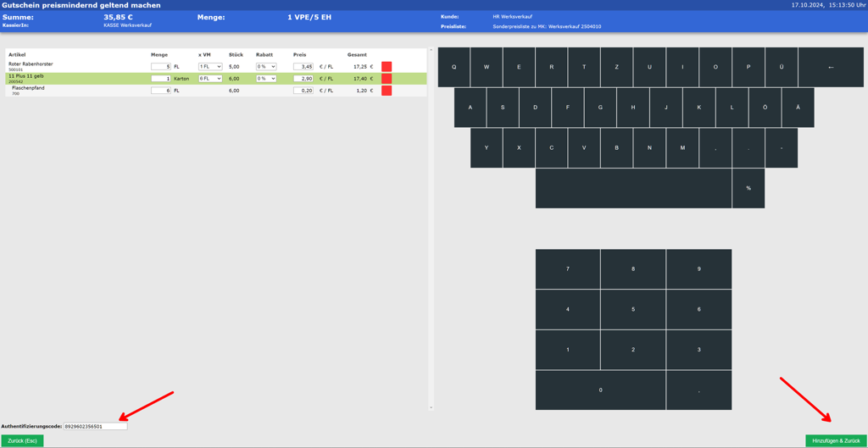Open discount dropdown on 11 Plus 11 gelb

(266, 79)
